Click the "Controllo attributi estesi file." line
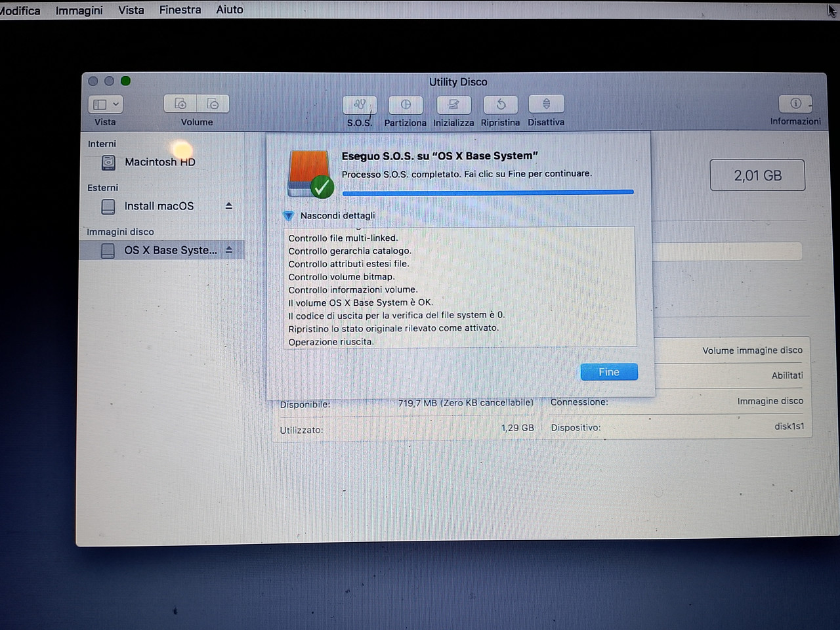This screenshot has height=630, width=840. (x=348, y=264)
